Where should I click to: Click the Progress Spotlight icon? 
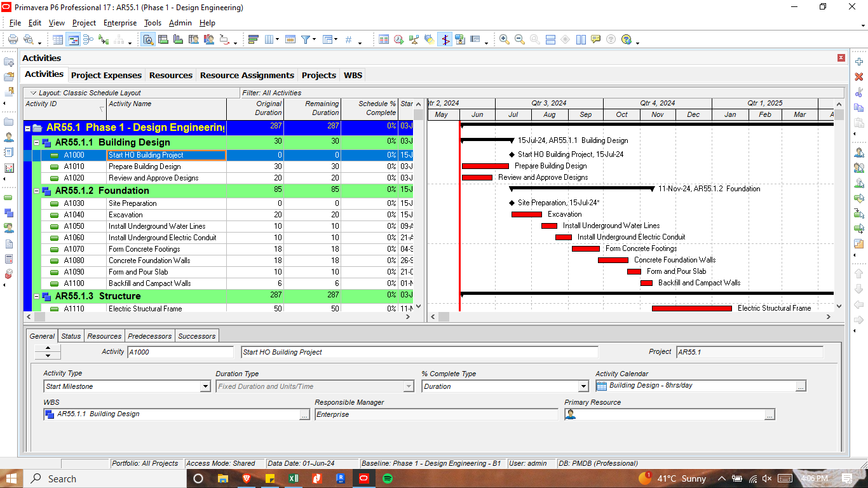tap(429, 39)
